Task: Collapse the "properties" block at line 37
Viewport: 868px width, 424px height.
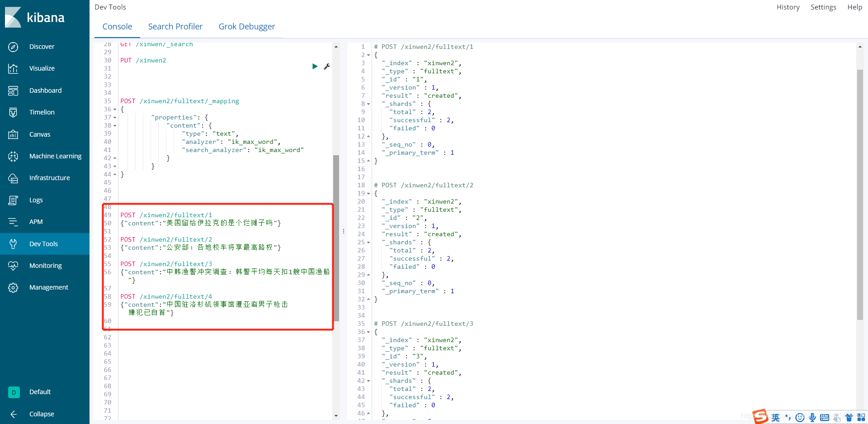Action: 115,118
